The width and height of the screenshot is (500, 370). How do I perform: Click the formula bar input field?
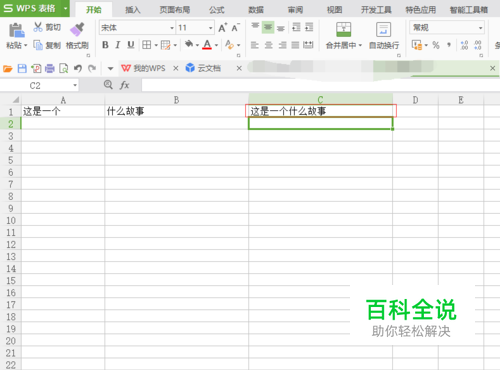[320, 85]
